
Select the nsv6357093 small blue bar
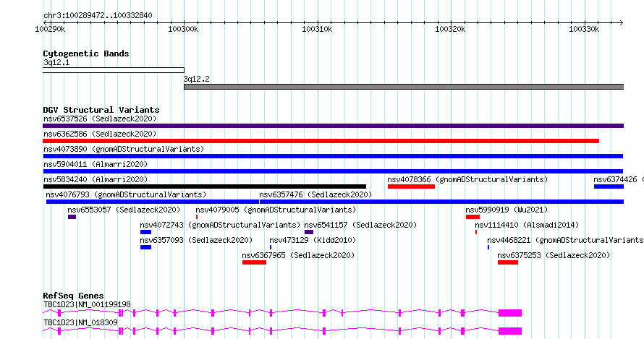(145, 247)
